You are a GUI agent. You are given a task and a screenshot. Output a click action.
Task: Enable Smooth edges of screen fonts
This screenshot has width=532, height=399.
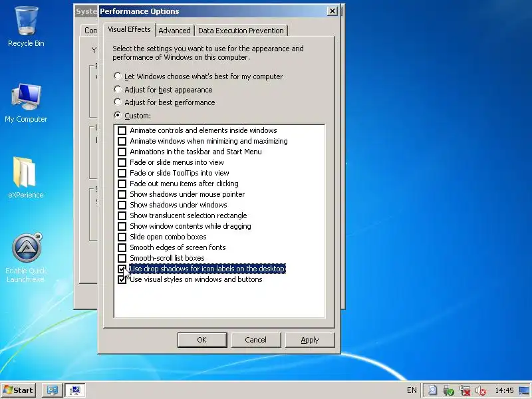click(122, 247)
